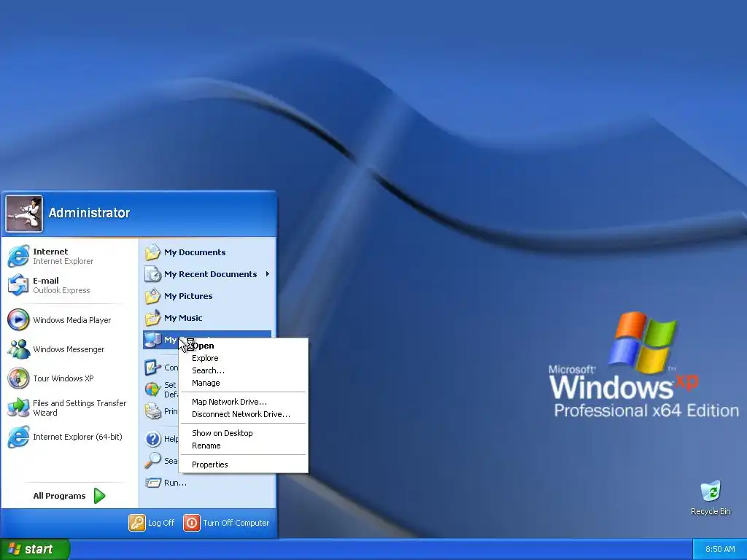The image size is (747, 560).
Task: Open Control Panel icon
Action: point(153,367)
